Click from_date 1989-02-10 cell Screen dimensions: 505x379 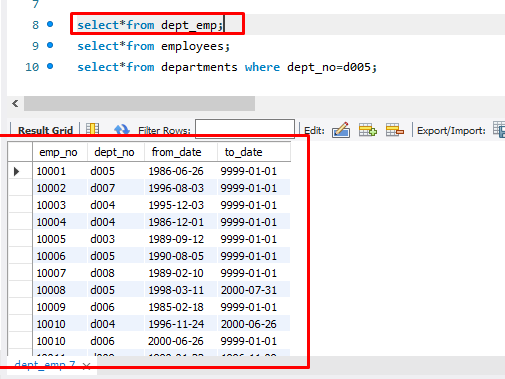[x=181, y=273]
